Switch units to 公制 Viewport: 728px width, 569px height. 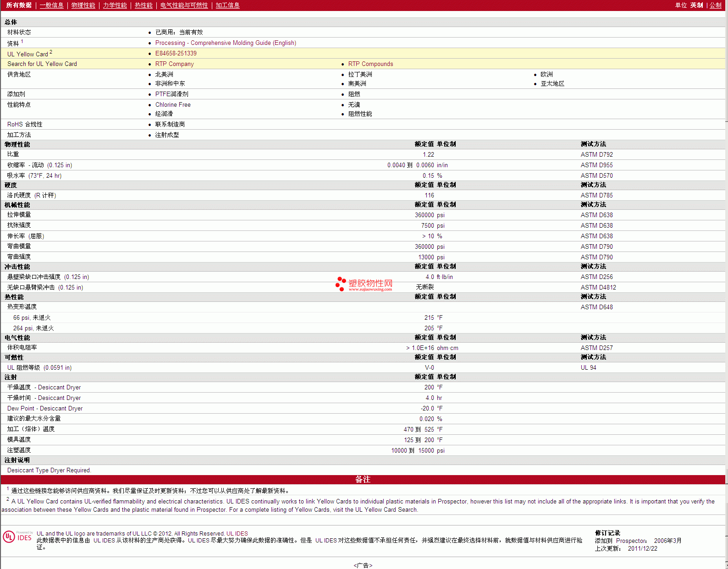click(715, 5)
